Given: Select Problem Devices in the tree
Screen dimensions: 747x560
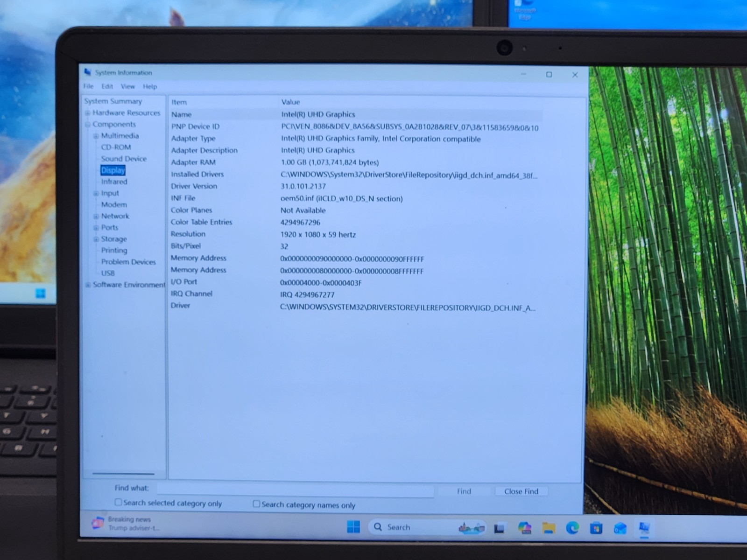Looking at the screenshot, I should 128,262.
